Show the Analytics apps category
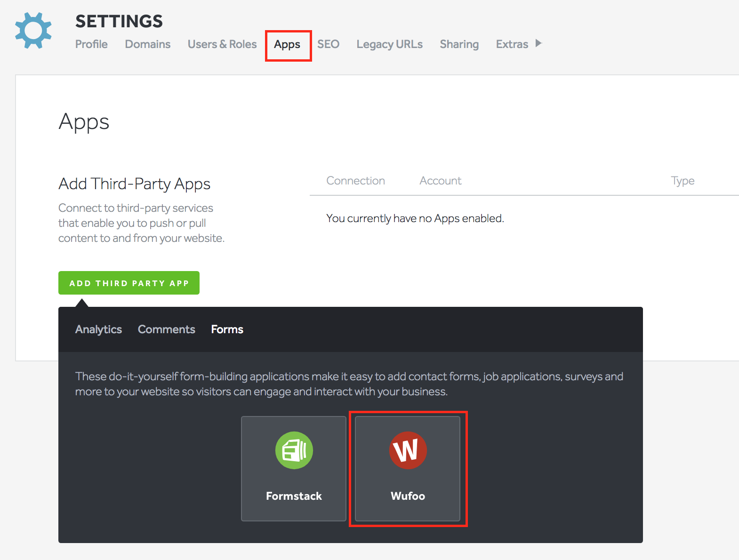The image size is (739, 560). pyautogui.click(x=98, y=329)
